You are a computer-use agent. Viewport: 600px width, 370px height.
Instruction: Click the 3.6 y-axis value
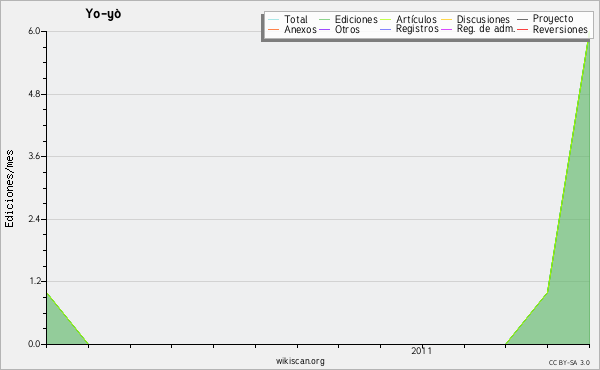pyautogui.click(x=34, y=156)
